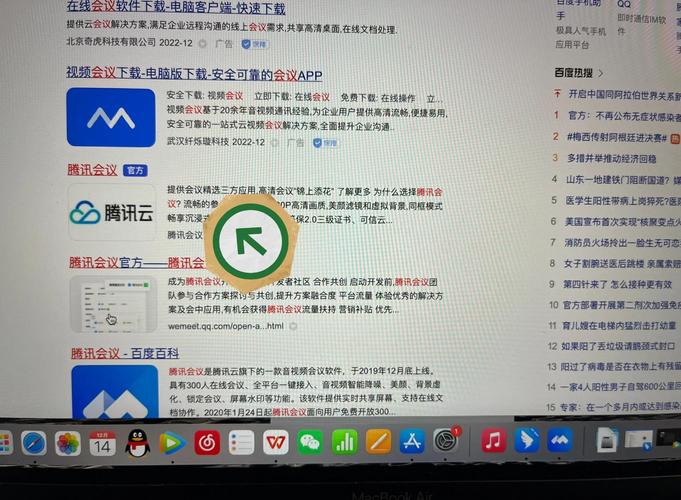Click the small circle icon after 北京奇虎科技有限公司 2022-12

click(x=202, y=43)
